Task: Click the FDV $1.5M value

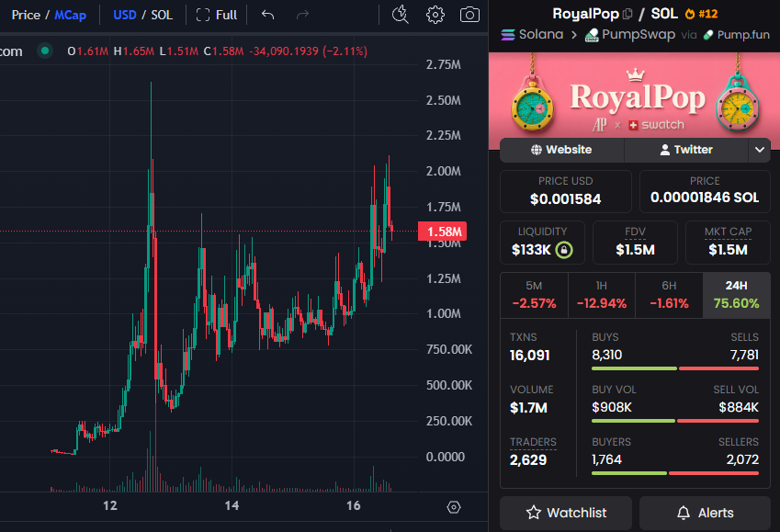Action: point(635,249)
